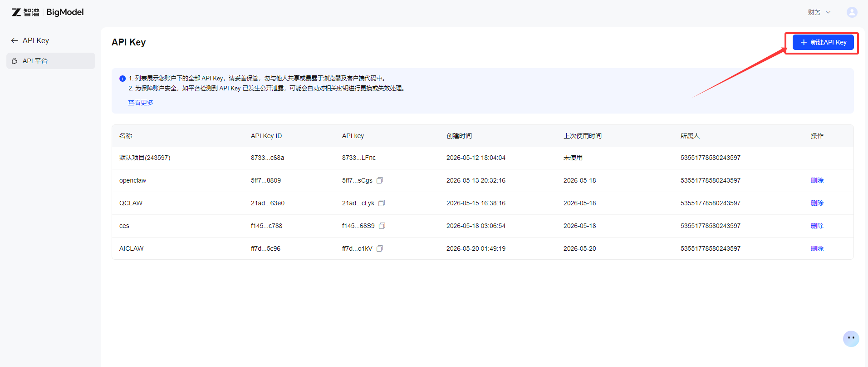Click the 操作 column header
This screenshot has height=367, width=868.
pos(817,136)
